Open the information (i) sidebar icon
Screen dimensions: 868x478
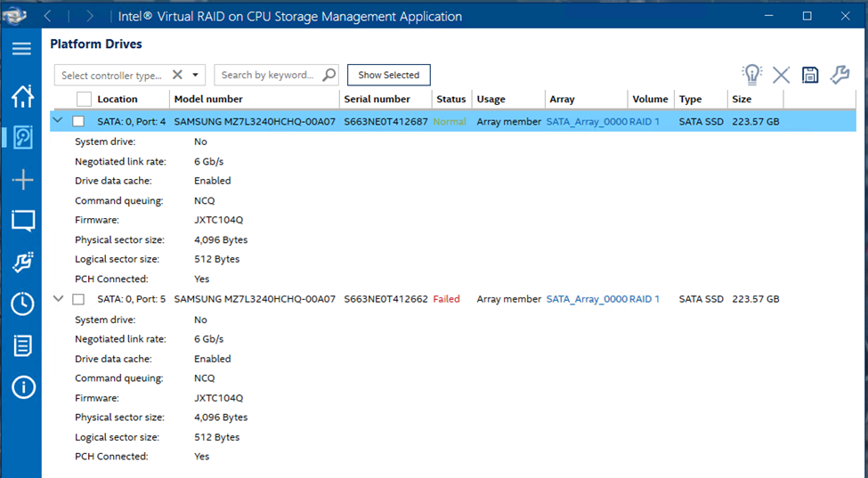22,387
